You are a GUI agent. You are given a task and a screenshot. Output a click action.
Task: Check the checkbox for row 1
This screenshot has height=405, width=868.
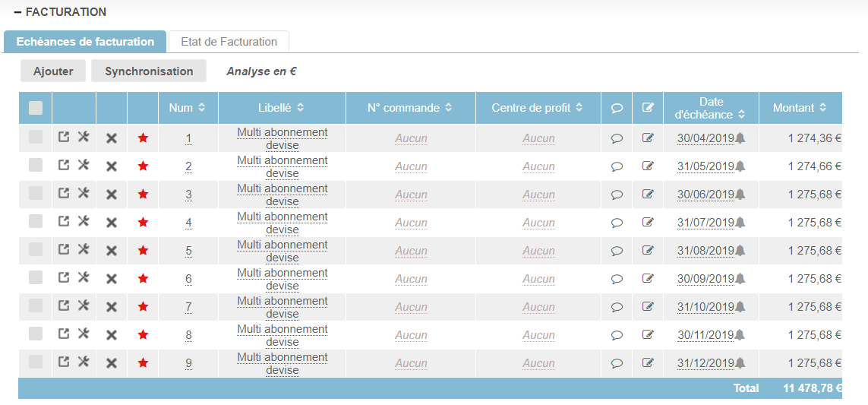coord(36,138)
